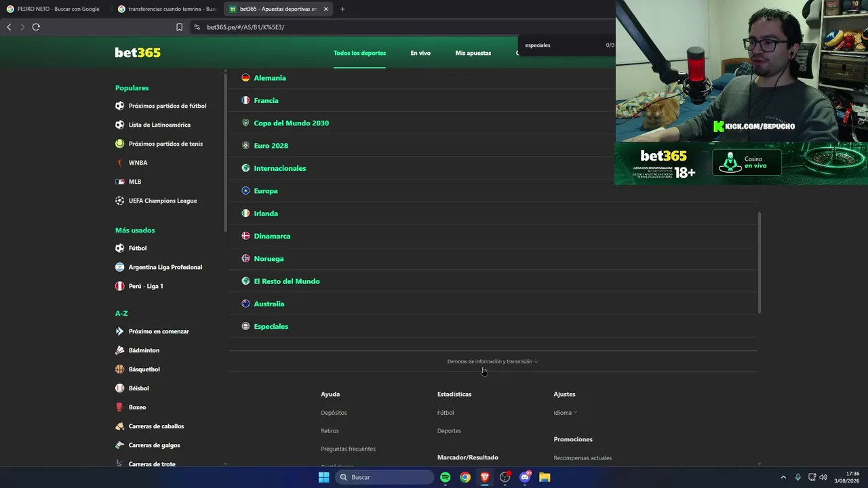
Task: Click the Dinamarca flag icon
Action: 245,236
